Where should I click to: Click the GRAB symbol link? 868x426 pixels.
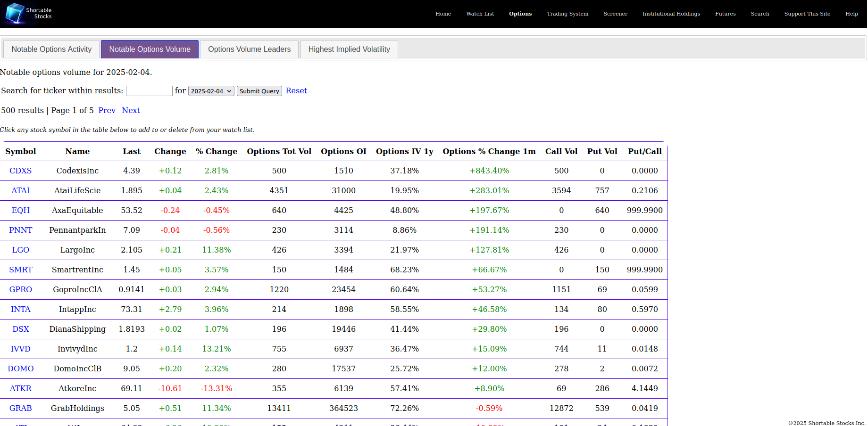pos(21,408)
